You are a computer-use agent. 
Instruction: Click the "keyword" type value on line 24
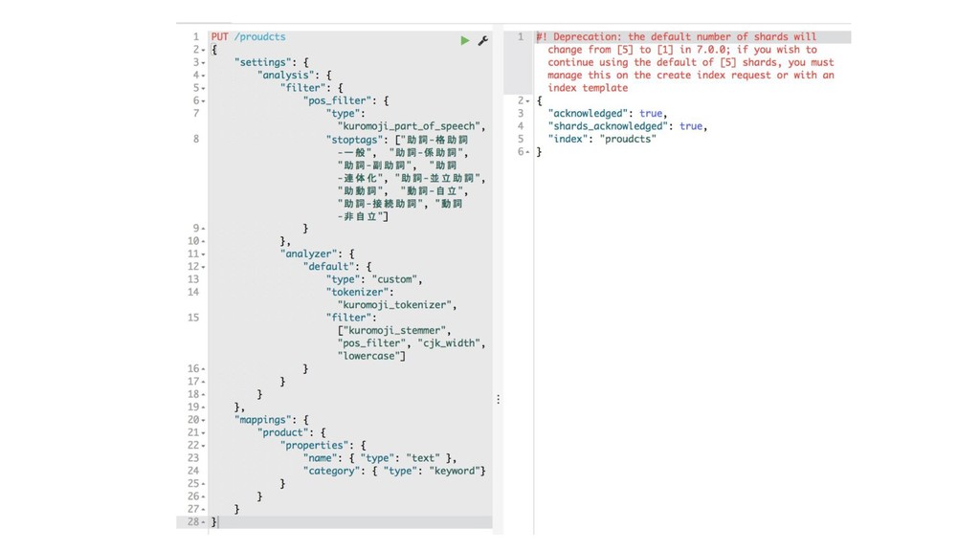[455, 471]
